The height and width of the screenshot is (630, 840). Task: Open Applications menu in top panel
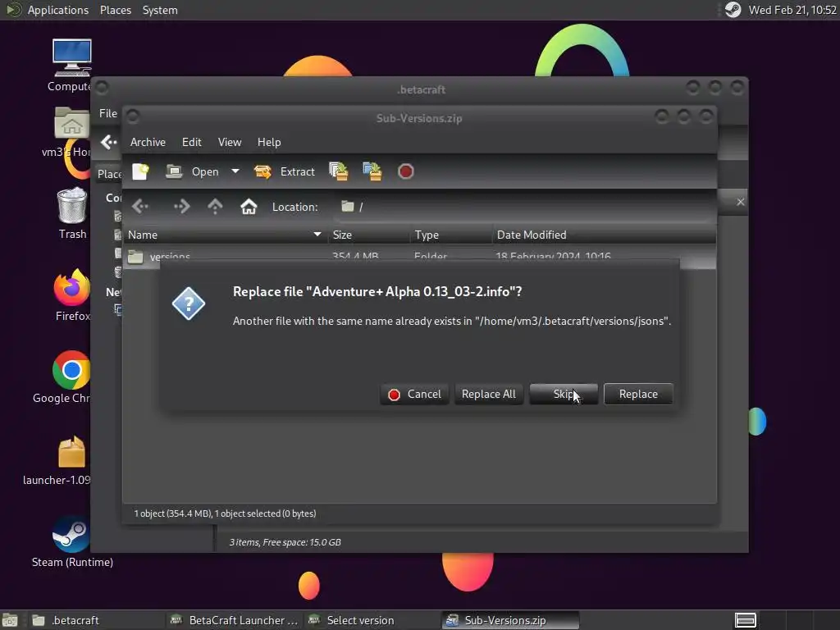(x=58, y=10)
